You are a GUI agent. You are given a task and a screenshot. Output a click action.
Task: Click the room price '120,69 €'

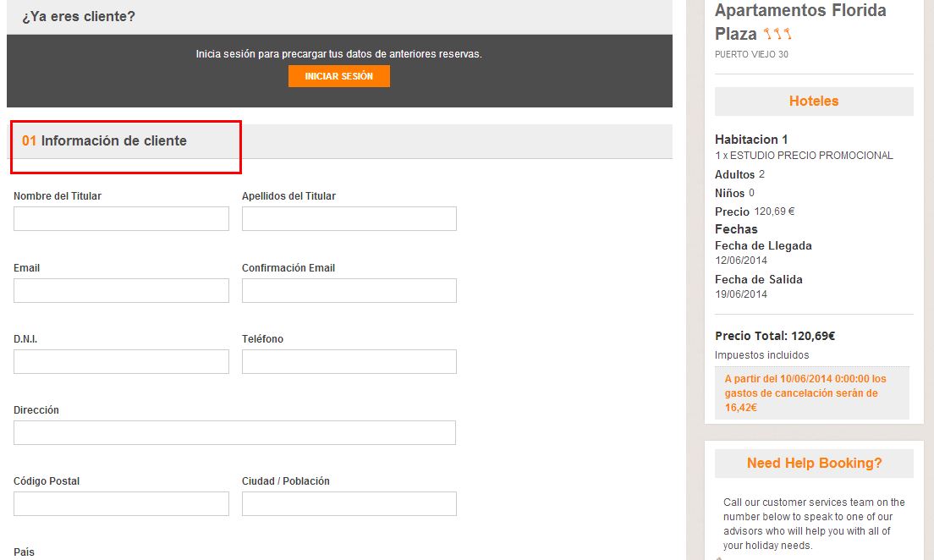(774, 211)
